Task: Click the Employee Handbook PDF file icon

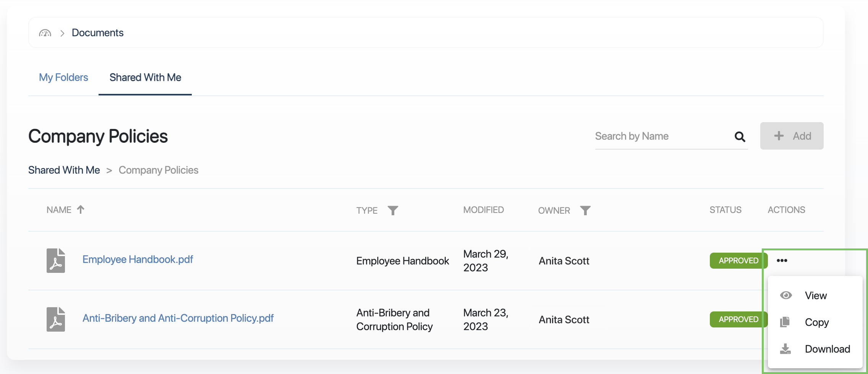Action: [56, 261]
